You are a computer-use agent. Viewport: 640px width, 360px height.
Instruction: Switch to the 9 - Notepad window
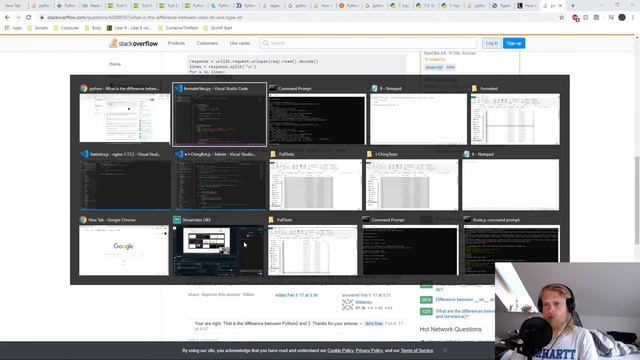pos(418,114)
